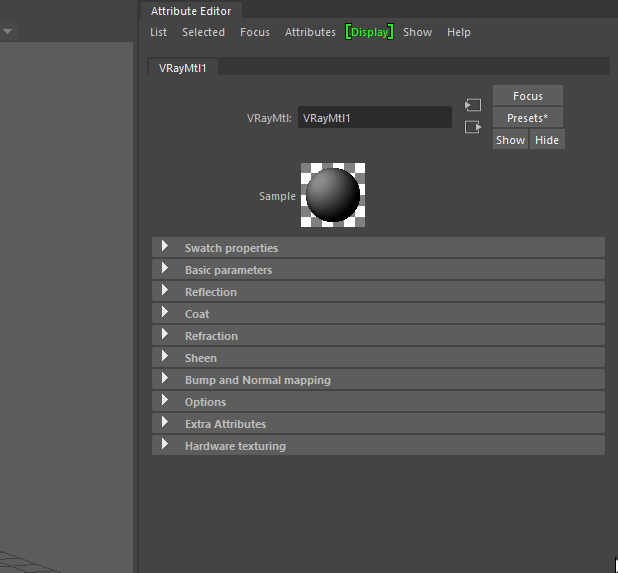Image resolution: width=618 pixels, height=573 pixels.
Task: Expand the Bump and Normal mapping section
Action: (378, 380)
